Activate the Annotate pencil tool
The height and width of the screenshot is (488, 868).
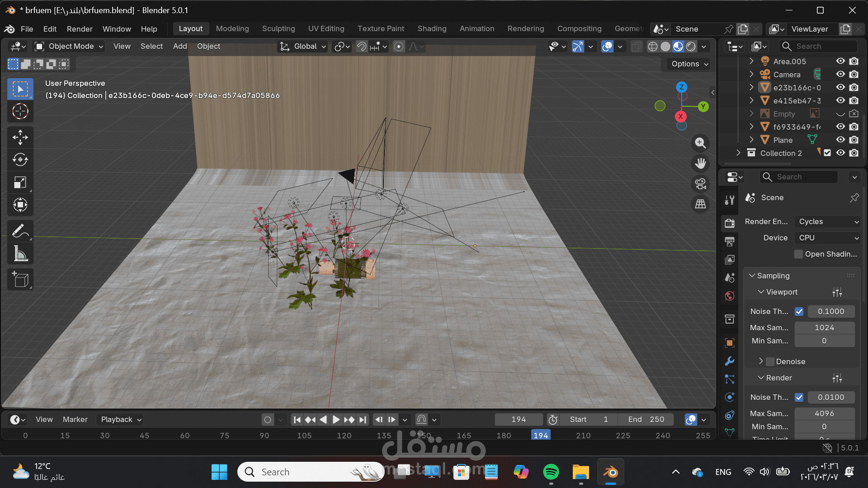(x=20, y=231)
